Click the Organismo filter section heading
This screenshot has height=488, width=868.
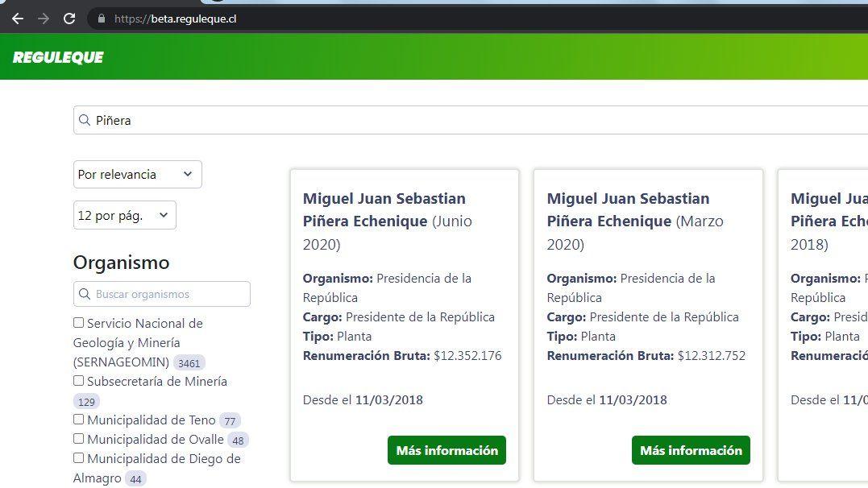(121, 263)
